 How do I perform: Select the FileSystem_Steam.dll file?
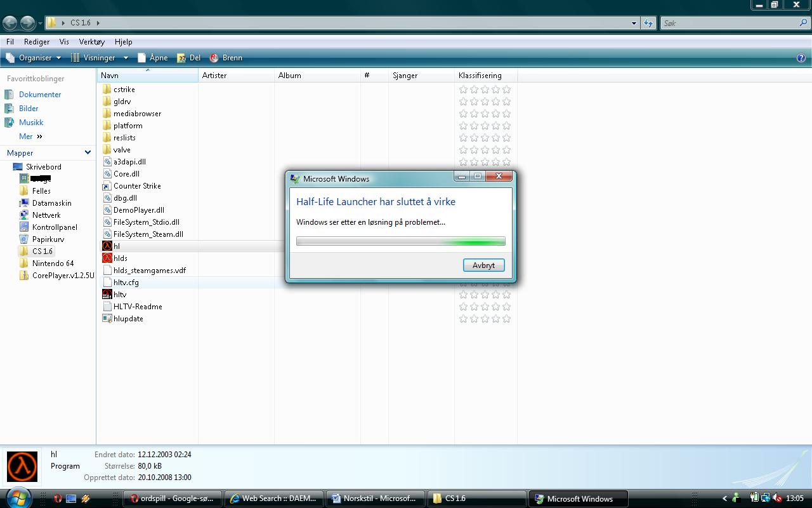[148, 234]
